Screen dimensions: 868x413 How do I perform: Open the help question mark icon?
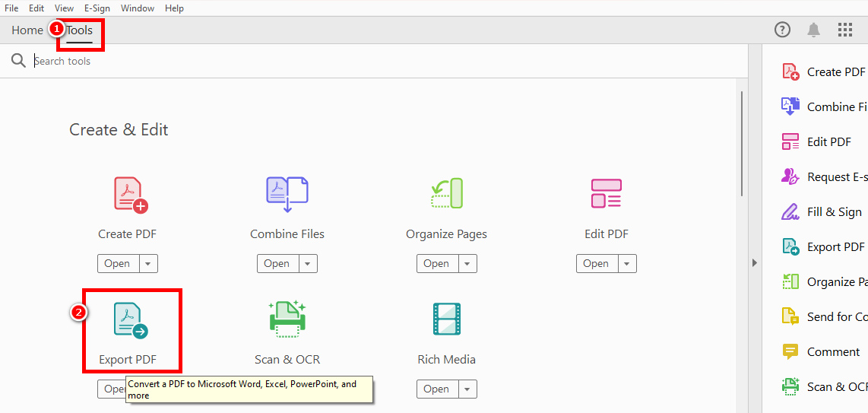pyautogui.click(x=782, y=30)
